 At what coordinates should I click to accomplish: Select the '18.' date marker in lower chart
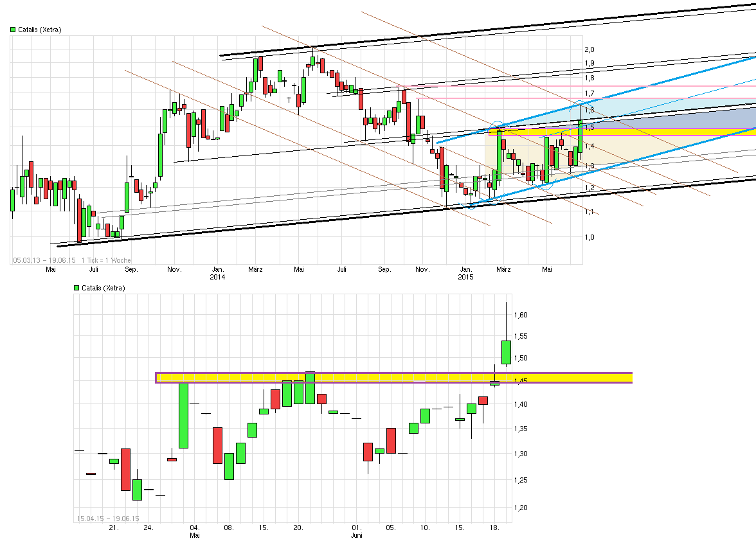[x=495, y=528]
